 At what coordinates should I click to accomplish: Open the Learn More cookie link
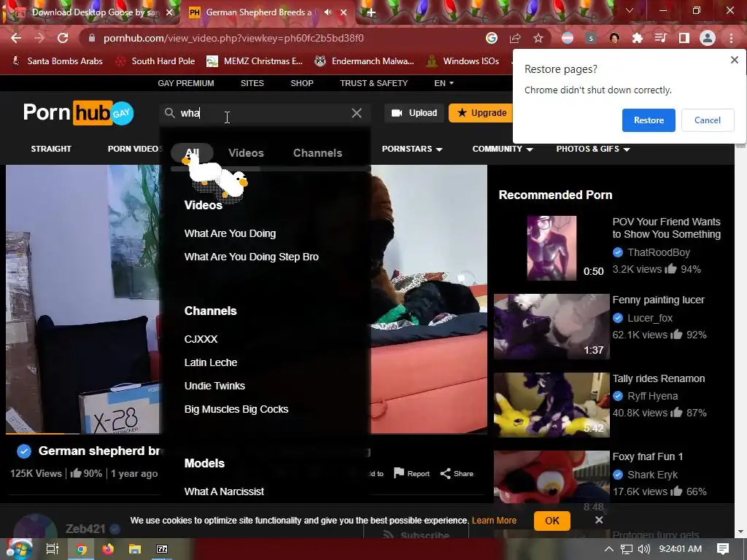pyautogui.click(x=494, y=521)
